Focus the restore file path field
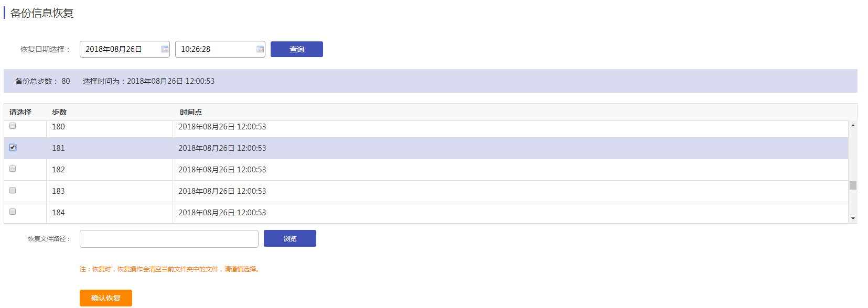The width and height of the screenshot is (868, 308). [x=169, y=239]
